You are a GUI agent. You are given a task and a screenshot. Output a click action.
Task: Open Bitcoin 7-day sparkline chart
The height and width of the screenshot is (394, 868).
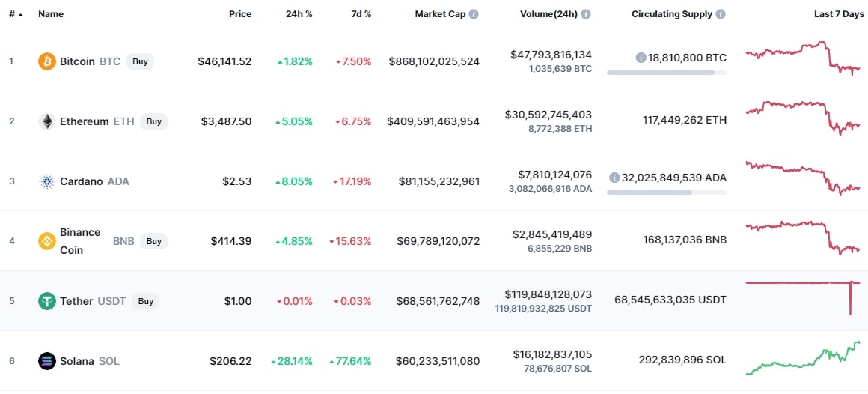(x=803, y=58)
